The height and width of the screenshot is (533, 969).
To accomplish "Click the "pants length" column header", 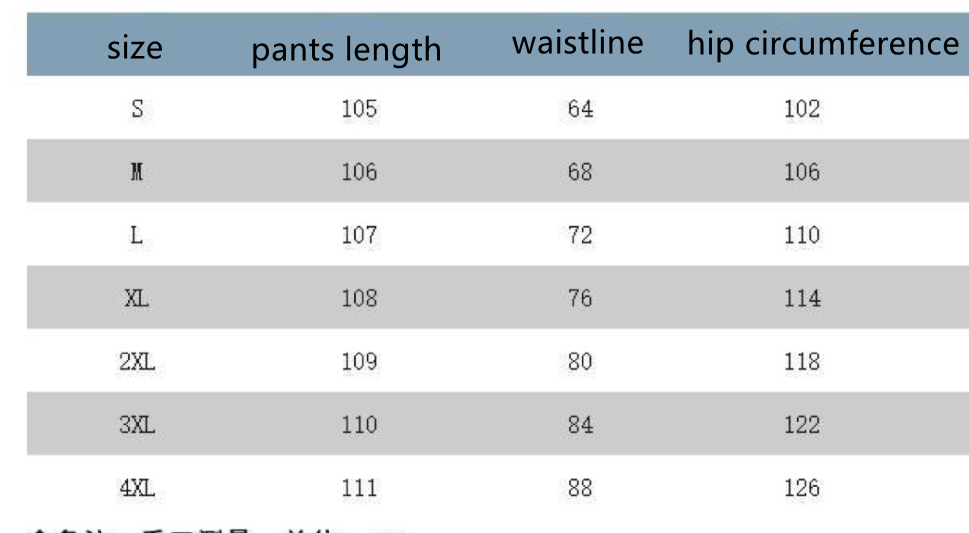I will [x=346, y=49].
